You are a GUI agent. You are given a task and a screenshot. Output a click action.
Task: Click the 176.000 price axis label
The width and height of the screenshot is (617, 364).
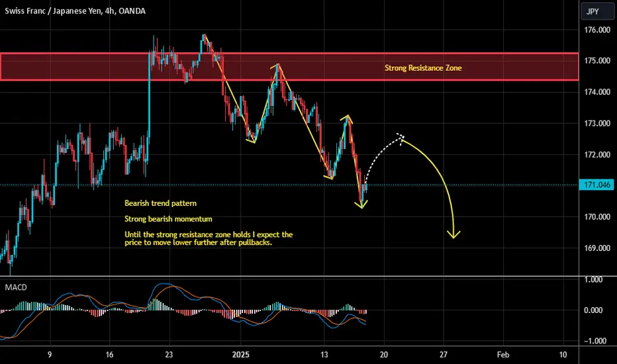597,30
